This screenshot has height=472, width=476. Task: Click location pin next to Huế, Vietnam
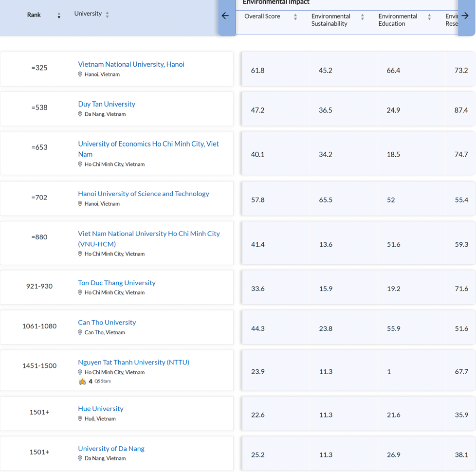(80, 418)
